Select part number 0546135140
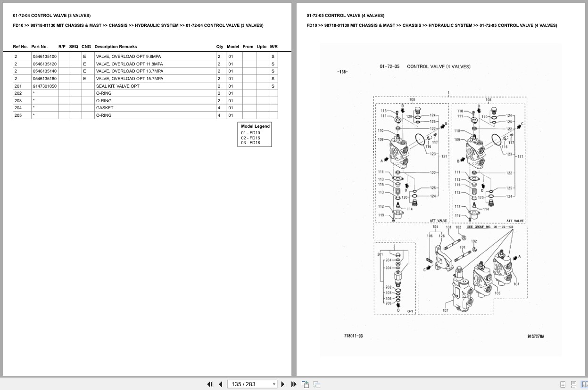588x390 pixels. 45,71
